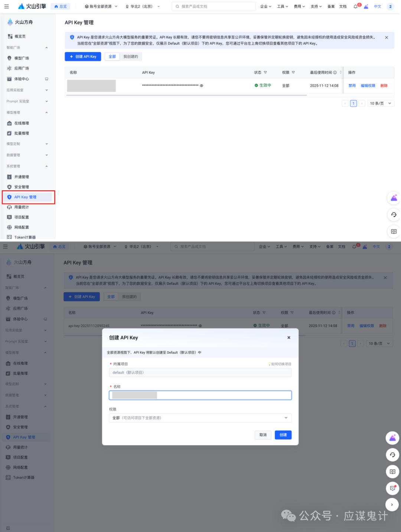Open the documentation book floating icon
Viewport: 401px width, 532px height.
(393, 231)
